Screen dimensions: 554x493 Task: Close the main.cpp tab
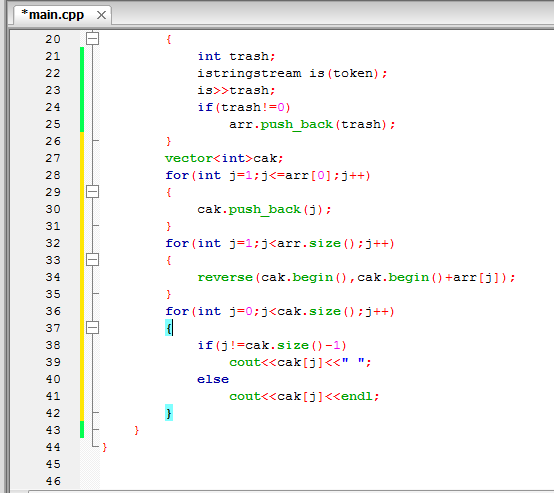[101, 15]
